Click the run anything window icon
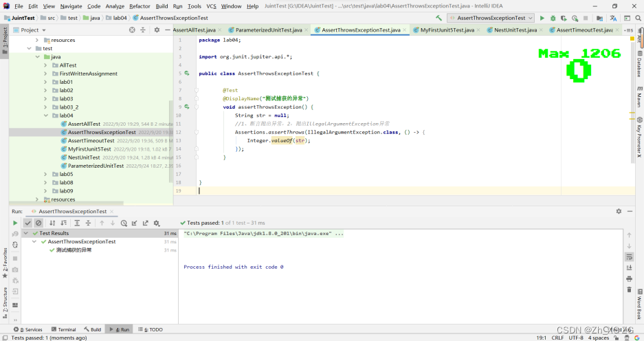Viewport: 644px width, 341px height. click(x=627, y=18)
